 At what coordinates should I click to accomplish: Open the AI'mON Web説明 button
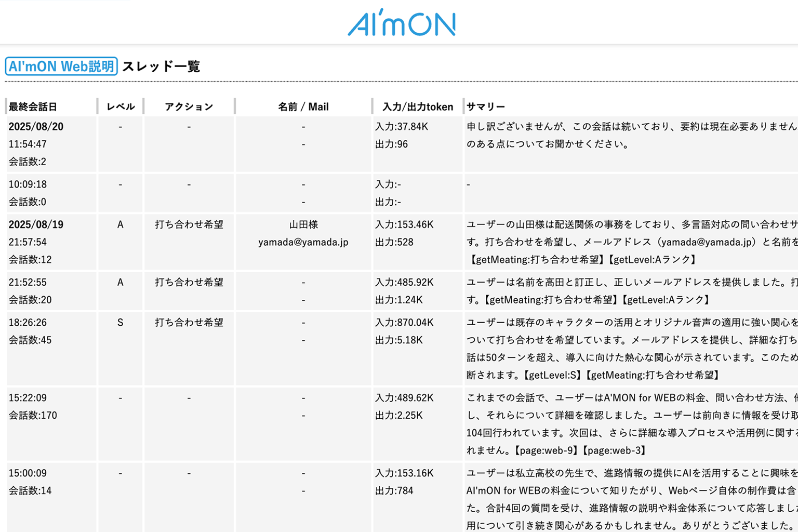pos(61,66)
